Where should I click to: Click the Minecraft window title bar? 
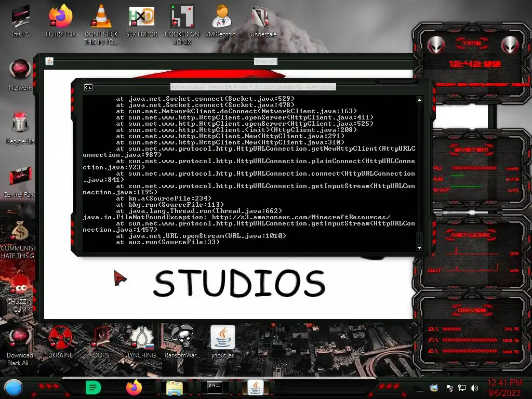click(x=265, y=61)
